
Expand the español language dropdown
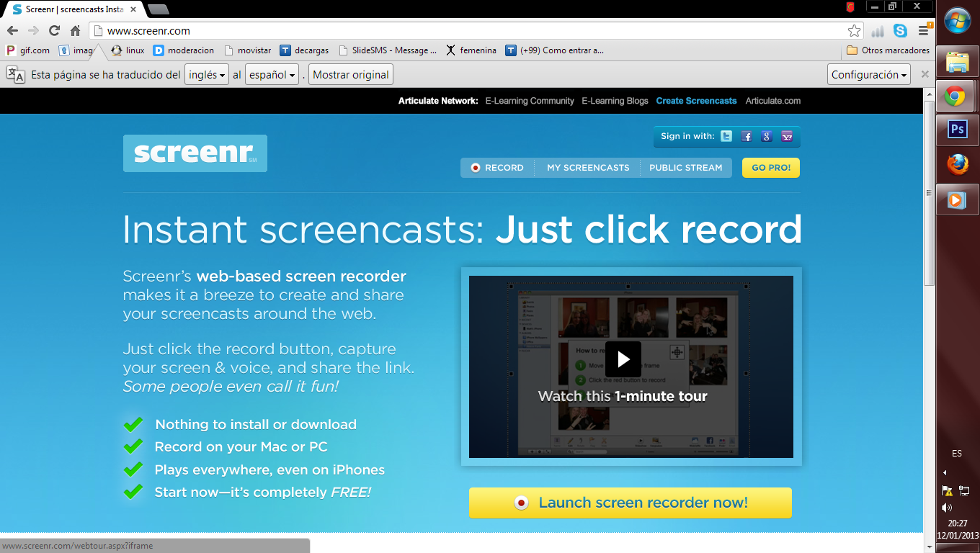(272, 75)
